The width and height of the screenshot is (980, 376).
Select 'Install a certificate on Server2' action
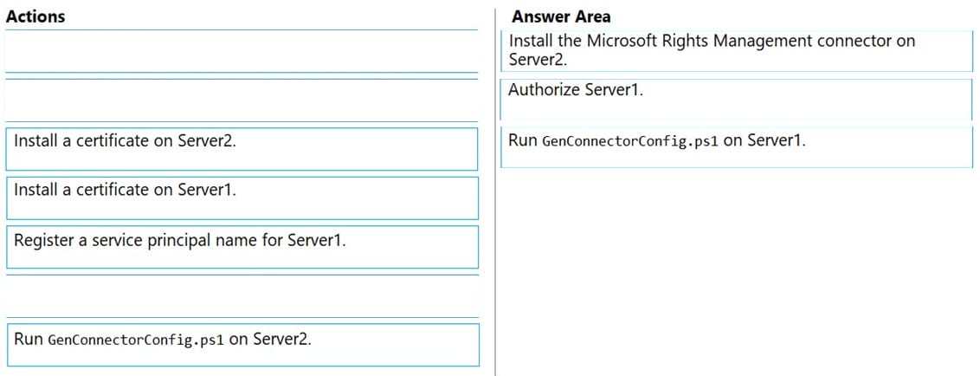pyautogui.click(x=242, y=149)
